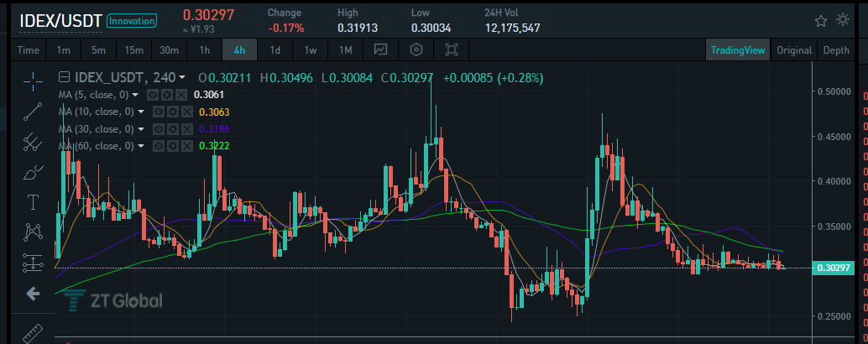Switch to Original chart view
This screenshot has width=868, height=344.
click(x=794, y=50)
